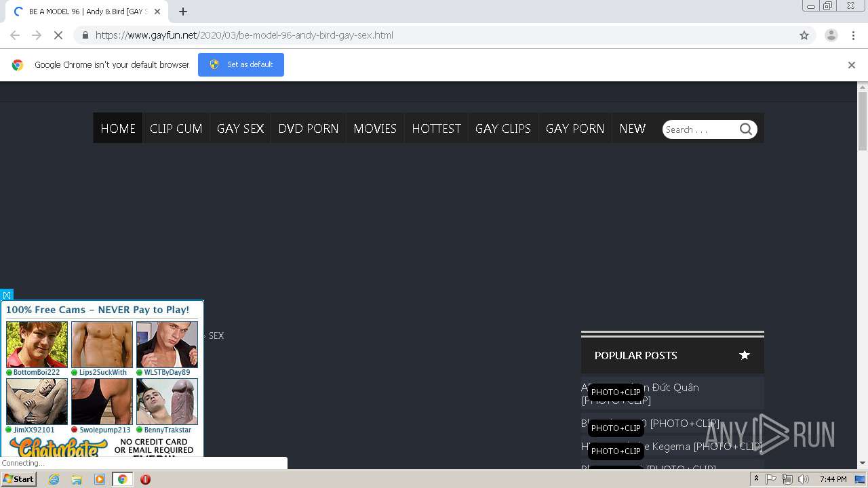This screenshot has width=868, height=488.
Task: Go back to previous page
Action: pos(15,35)
